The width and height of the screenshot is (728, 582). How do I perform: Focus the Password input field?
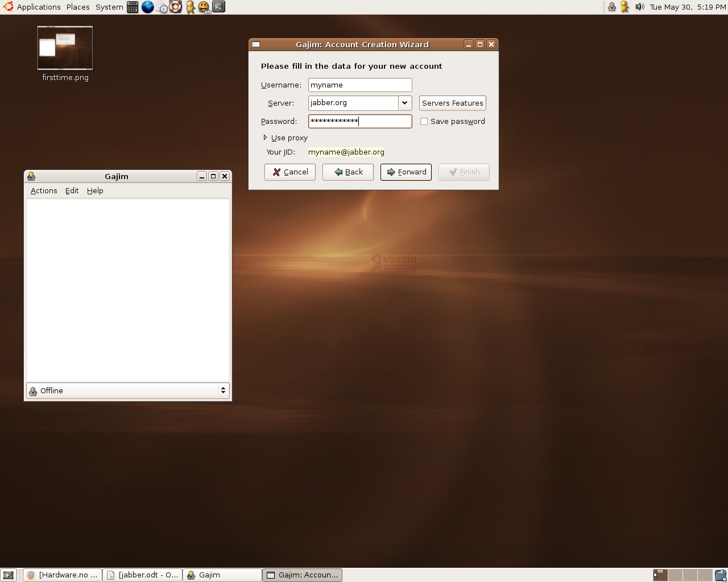360,121
